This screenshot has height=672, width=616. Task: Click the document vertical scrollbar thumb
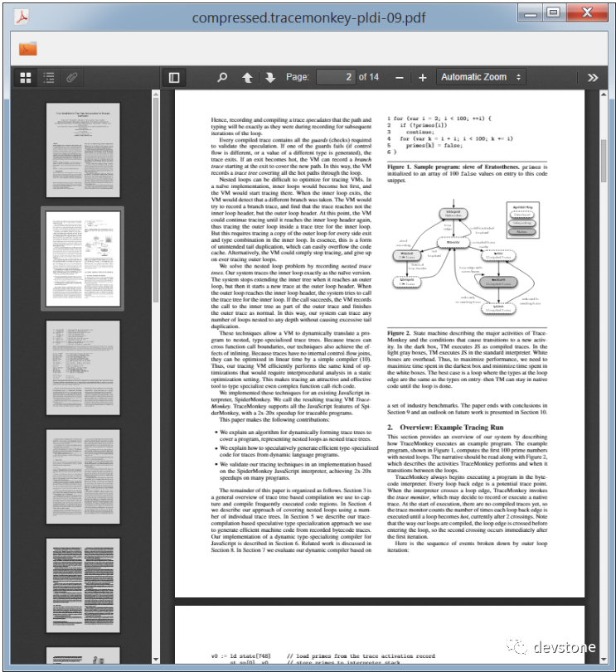604,161
